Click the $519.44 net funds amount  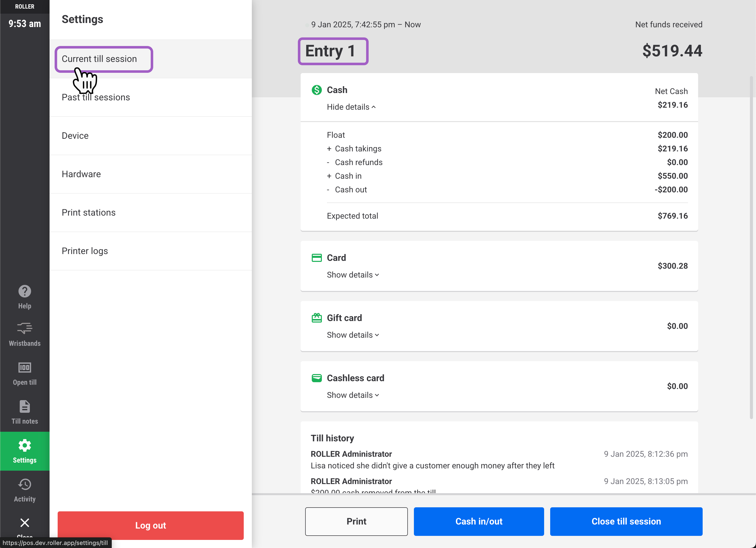click(672, 51)
